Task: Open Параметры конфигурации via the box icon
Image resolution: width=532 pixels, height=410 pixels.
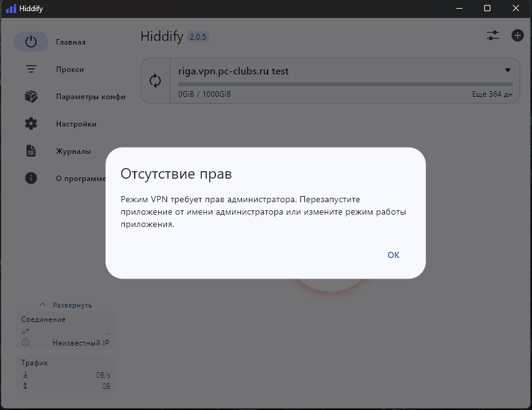Action: pos(31,96)
